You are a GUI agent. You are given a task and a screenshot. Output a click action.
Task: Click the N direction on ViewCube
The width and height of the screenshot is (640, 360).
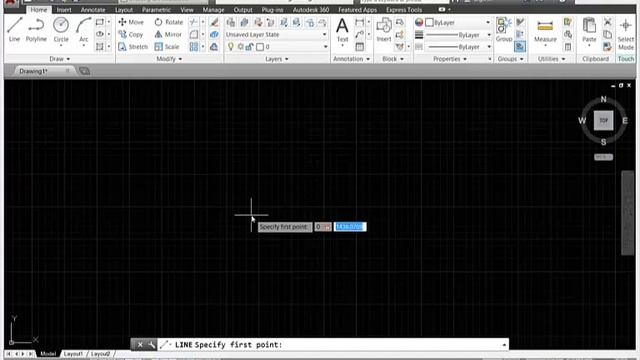603,99
